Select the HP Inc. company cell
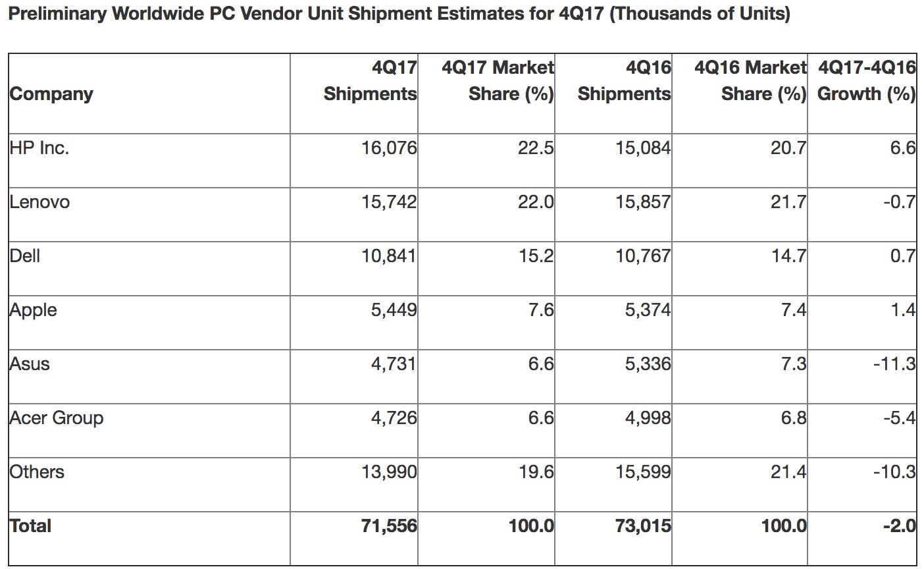 tap(39, 148)
